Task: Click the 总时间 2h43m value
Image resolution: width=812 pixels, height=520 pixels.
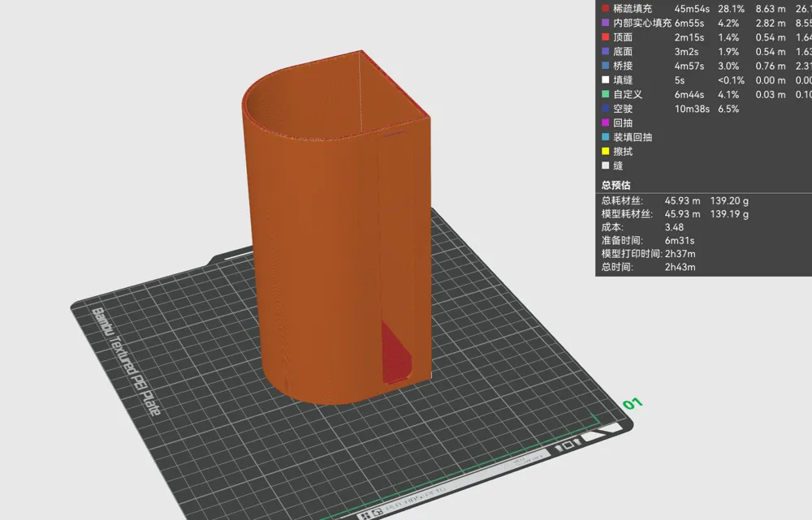Action: click(x=680, y=268)
